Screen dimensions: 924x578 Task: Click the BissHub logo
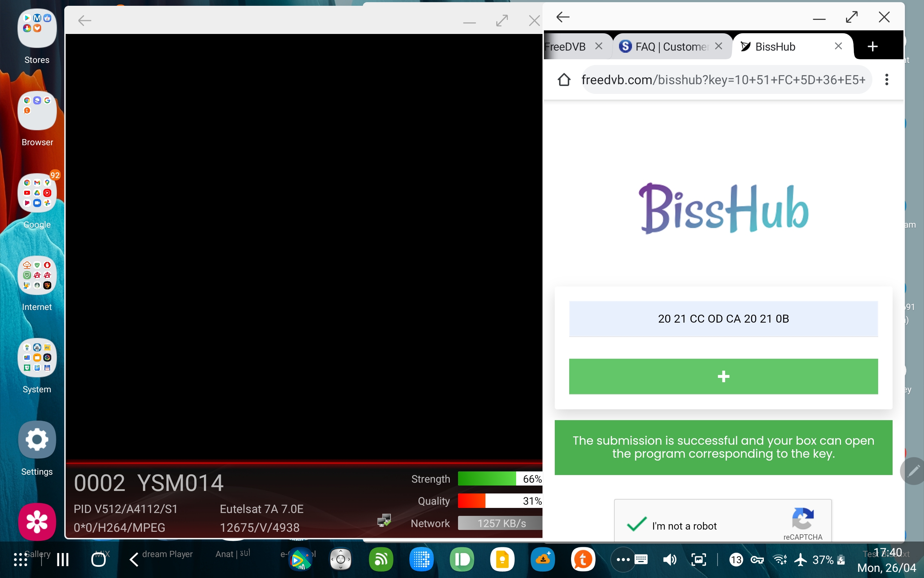(x=723, y=208)
